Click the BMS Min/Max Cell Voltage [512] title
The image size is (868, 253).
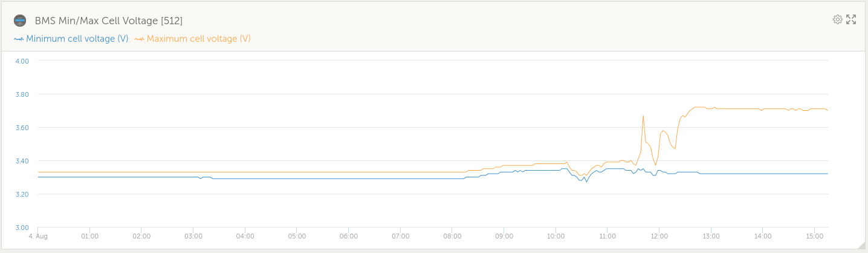pyautogui.click(x=109, y=21)
